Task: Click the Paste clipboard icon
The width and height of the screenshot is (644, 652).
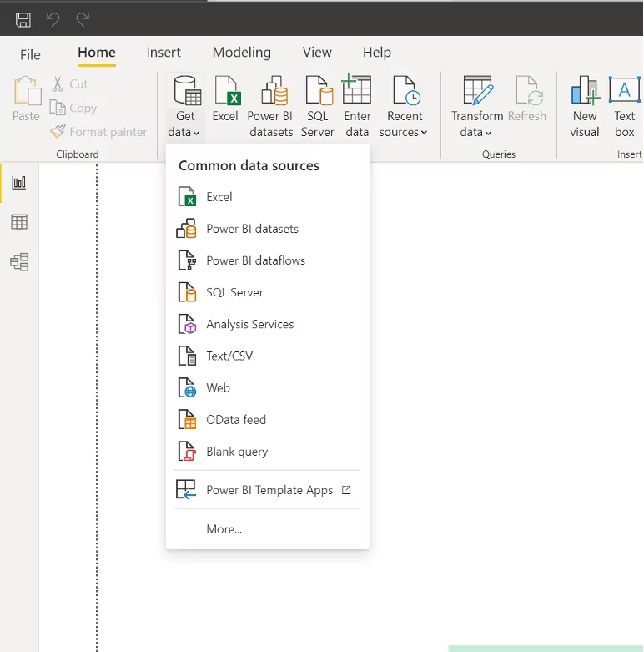Action: click(x=27, y=90)
